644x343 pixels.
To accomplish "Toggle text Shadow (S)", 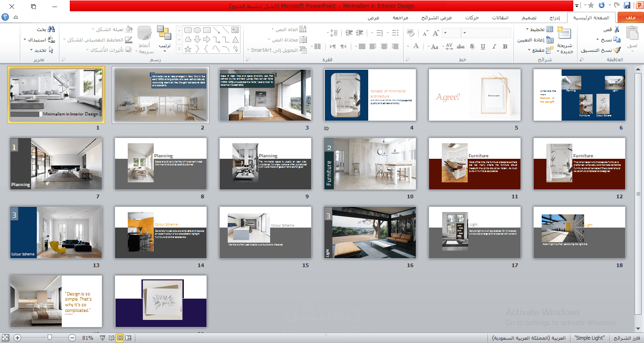I will (472, 47).
